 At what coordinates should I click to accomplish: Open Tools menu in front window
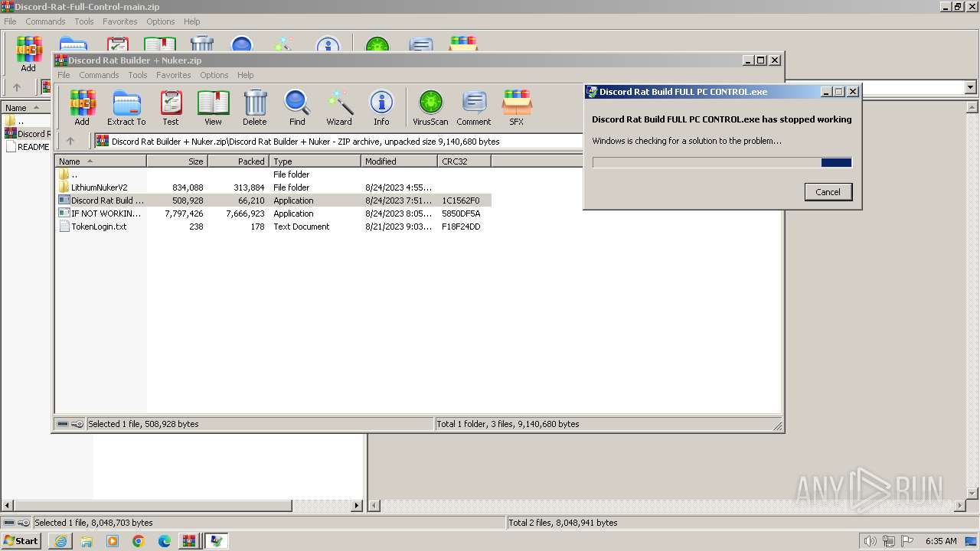(138, 75)
